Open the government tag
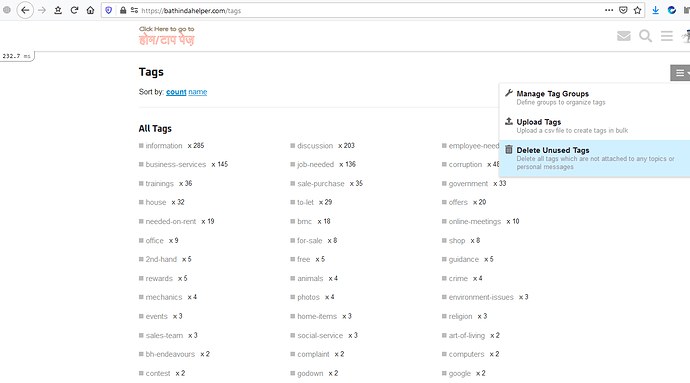The image size is (690, 383). 468,184
